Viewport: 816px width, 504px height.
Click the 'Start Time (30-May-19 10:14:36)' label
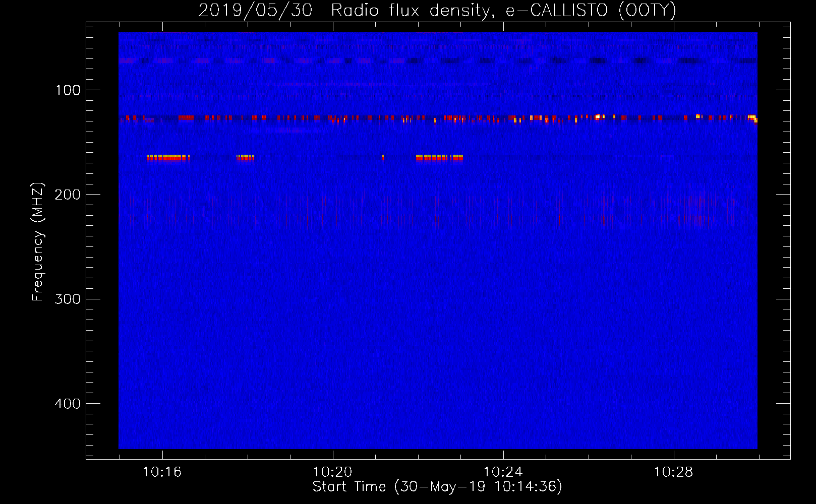(x=437, y=487)
